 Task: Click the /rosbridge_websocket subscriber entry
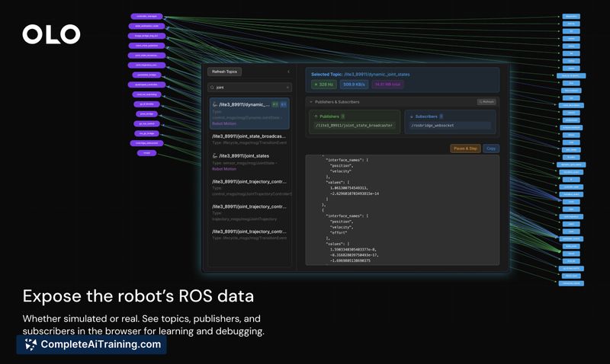coord(450,126)
